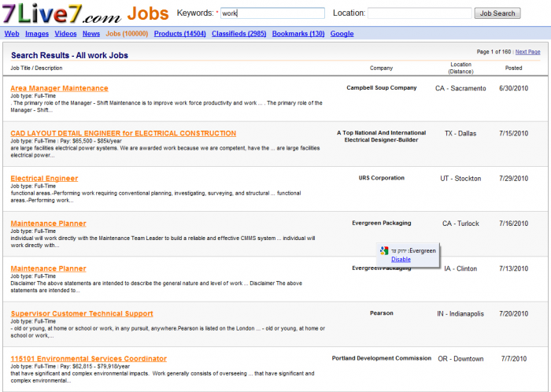Click the Posted column header

point(514,68)
